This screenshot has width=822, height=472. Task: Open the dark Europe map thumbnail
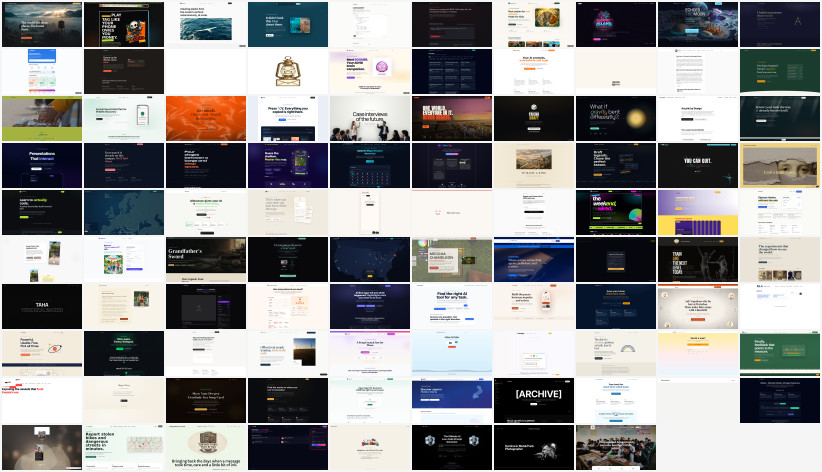(x=124, y=212)
